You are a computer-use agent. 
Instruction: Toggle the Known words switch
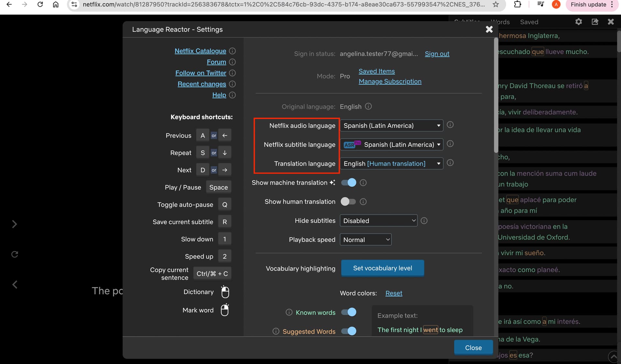point(349,312)
